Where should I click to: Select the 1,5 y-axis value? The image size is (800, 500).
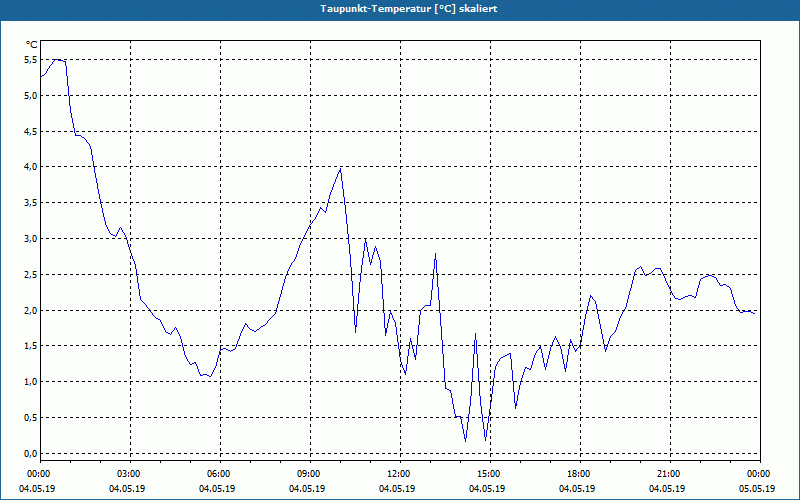tap(31, 346)
